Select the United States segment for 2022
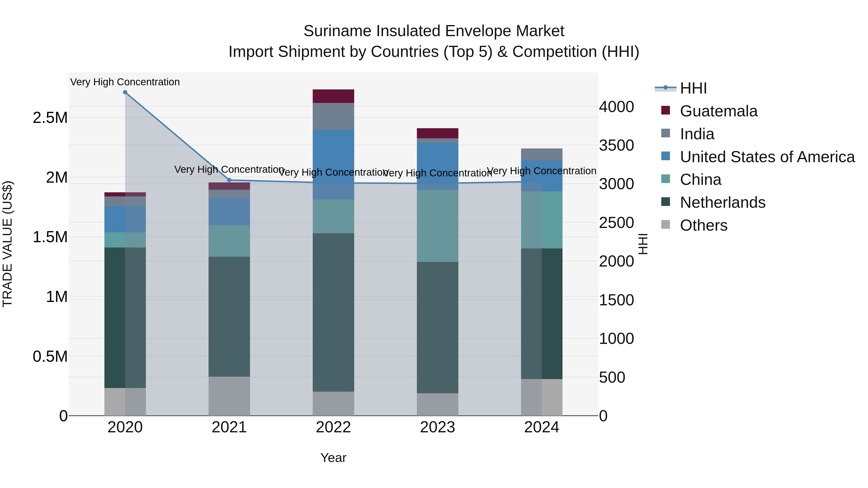Viewport: 868px width, 488px height. click(x=333, y=165)
